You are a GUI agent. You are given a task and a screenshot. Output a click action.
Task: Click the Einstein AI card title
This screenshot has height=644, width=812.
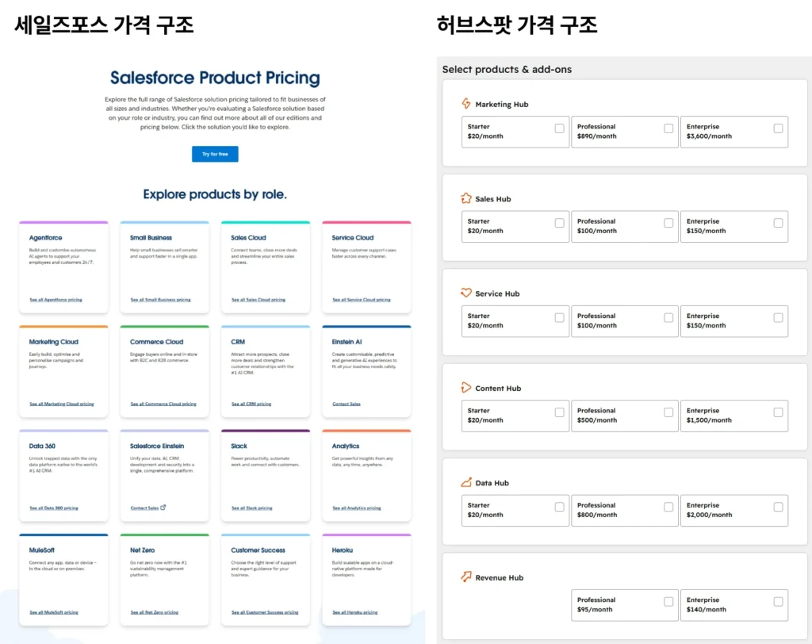347,341
